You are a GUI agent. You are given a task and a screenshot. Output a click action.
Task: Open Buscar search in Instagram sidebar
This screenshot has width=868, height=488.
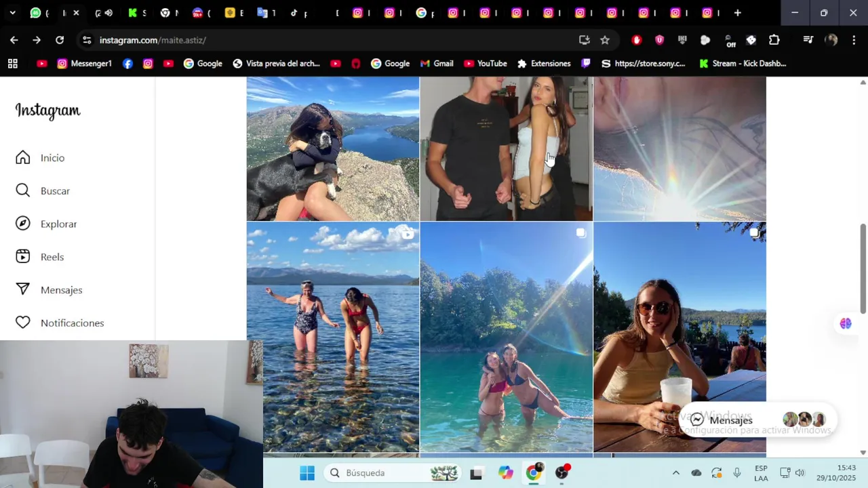pos(43,191)
